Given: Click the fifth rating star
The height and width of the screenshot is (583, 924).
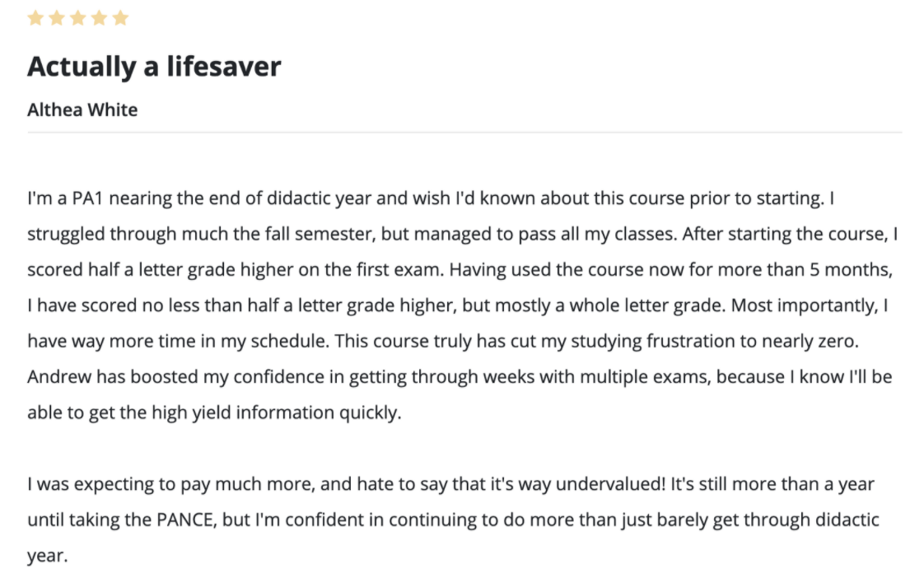Looking at the screenshot, I should pos(120,18).
